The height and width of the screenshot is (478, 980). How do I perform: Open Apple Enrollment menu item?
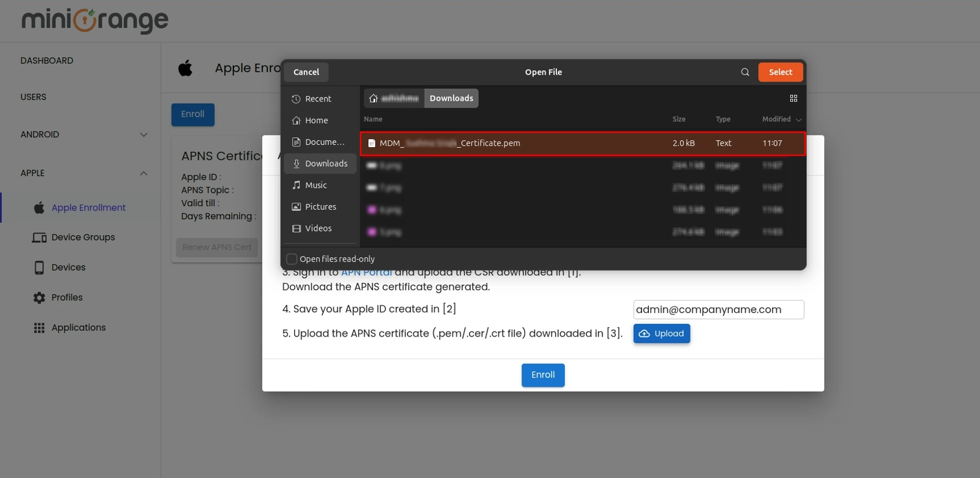coord(88,207)
